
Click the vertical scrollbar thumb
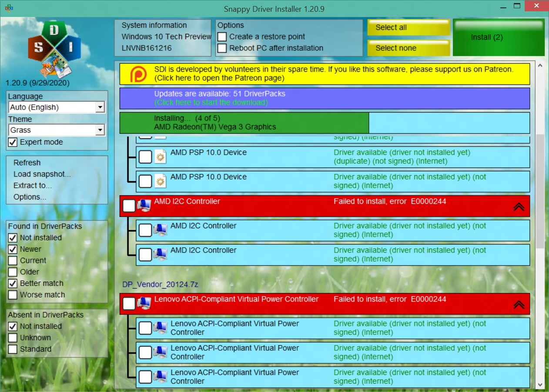[x=540, y=191]
